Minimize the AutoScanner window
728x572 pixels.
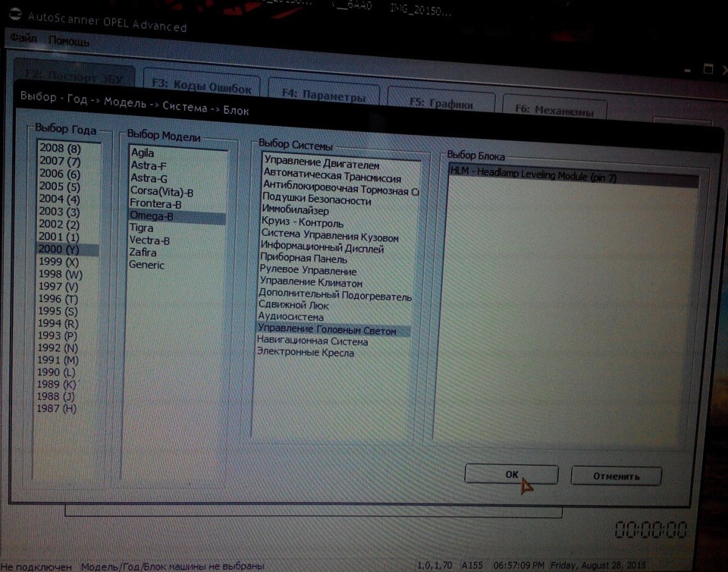click(688, 70)
